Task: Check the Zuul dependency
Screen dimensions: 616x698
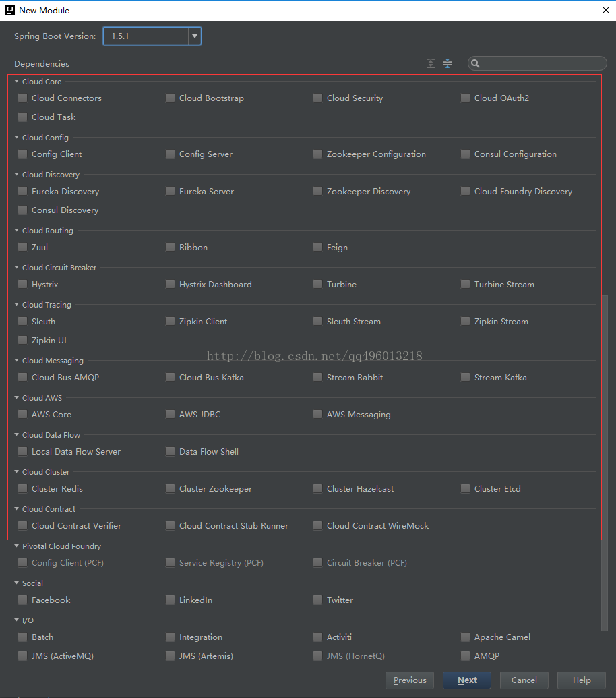Action: [22, 247]
